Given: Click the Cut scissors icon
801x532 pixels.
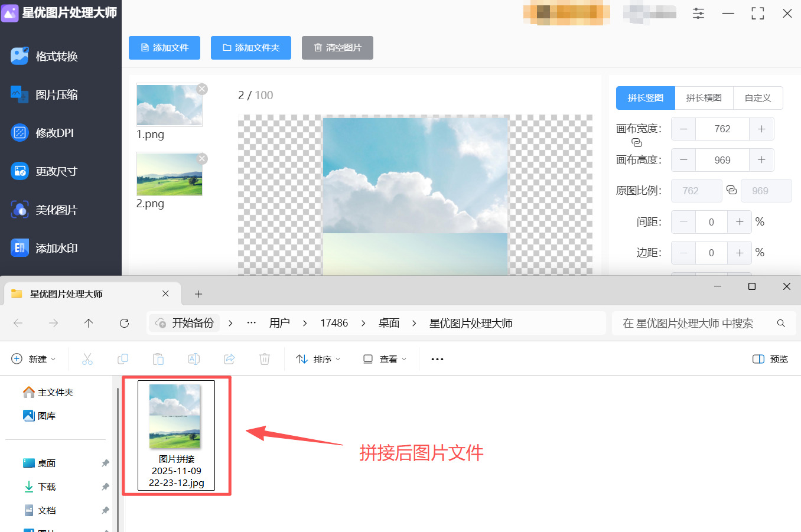Looking at the screenshot, I should click(x=87, y=359).
